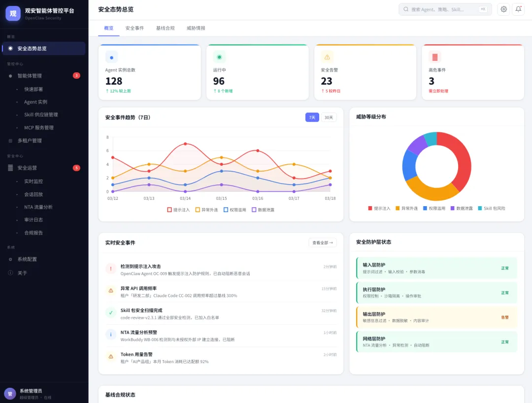
Task: Collapse the 安全运营 sidebar group
Action: coord(44,168)
